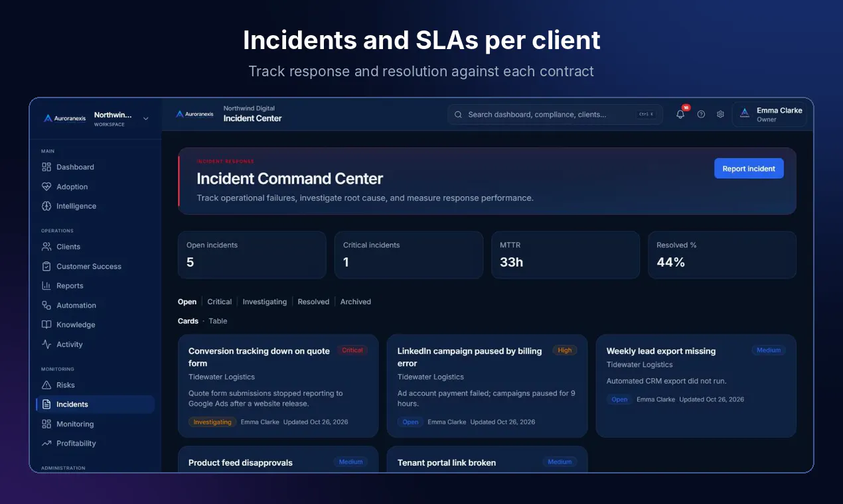843x504 pixels.
Task: Switch to Table view
Action: pos(218,321)
